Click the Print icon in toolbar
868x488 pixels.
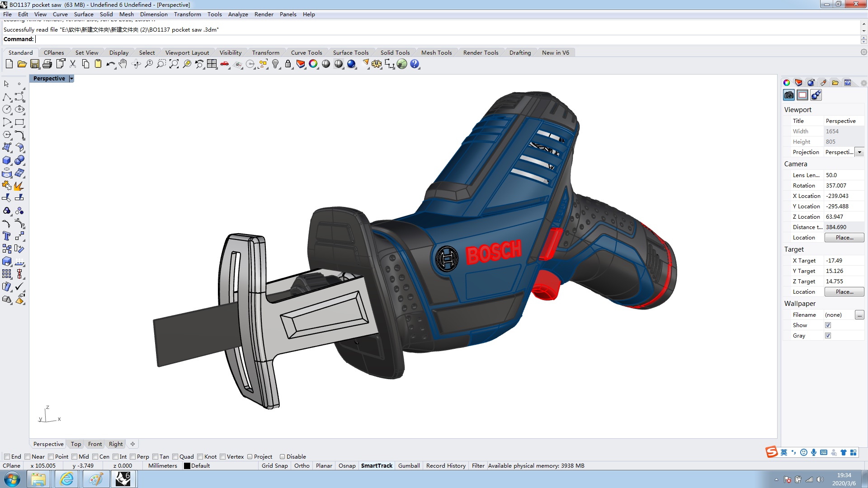(47, 64)
